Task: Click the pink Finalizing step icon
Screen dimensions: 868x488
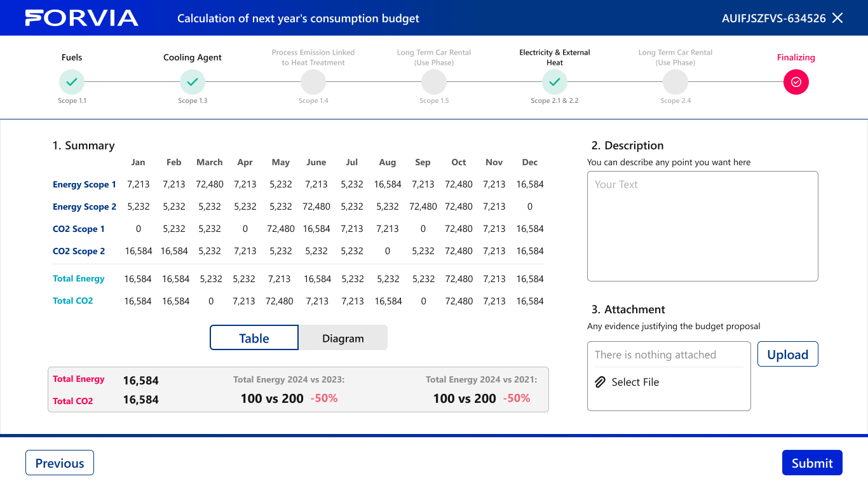Action: point(796,82)
